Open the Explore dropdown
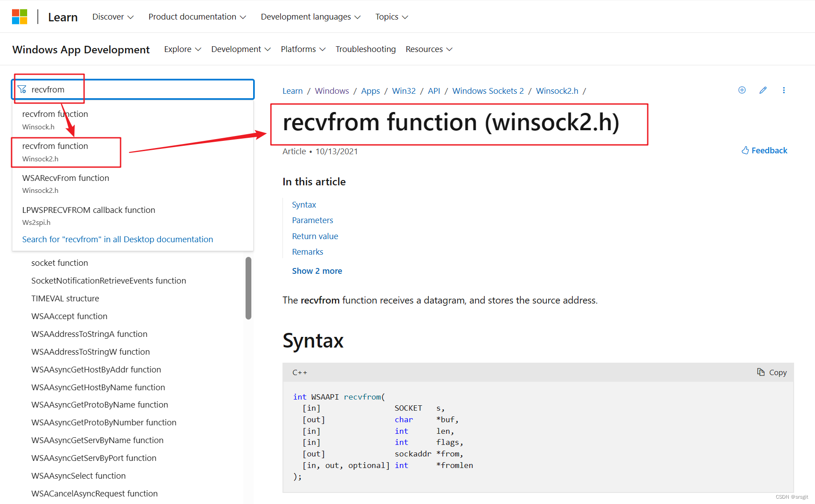Image resolution: width=815 pixels, height=504 pixels. [182, 49]
